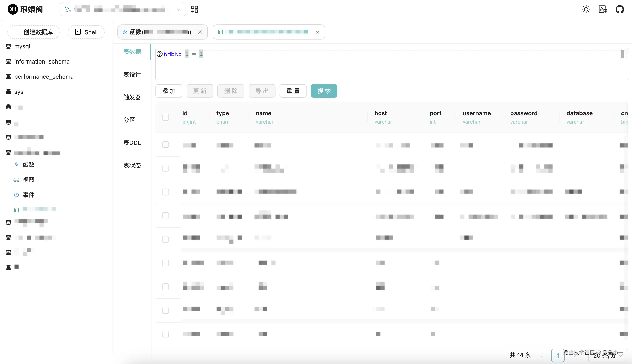Switch to the 表DDL tab

(132, 143)
